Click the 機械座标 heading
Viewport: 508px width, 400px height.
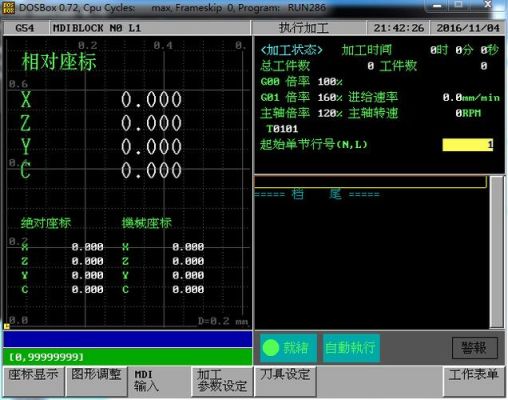147,223
